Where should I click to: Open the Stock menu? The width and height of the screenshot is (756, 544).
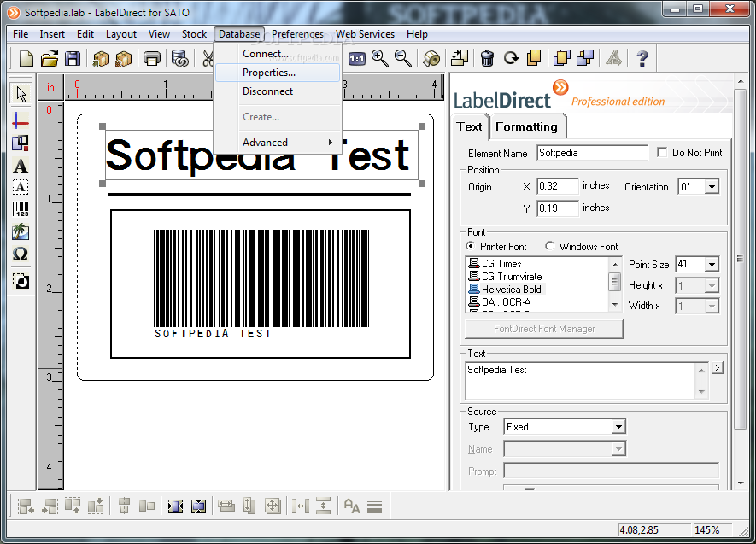click(x=194, y=34)
